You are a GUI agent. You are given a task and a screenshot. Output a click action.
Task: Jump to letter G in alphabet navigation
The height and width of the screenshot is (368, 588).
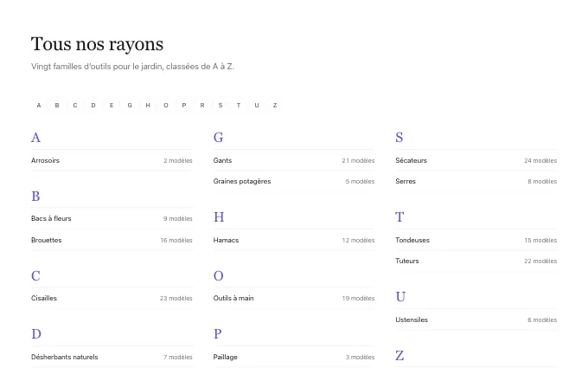(x=130, y=105)
